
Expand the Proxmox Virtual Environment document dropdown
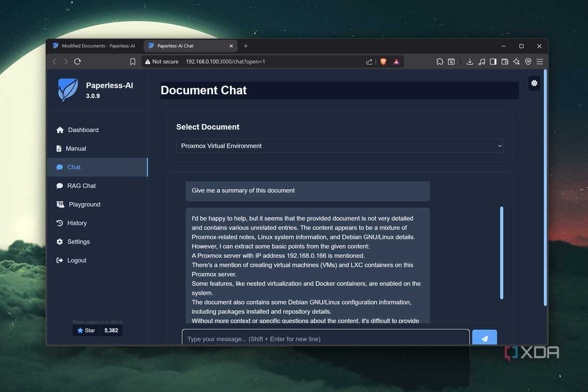340,146
